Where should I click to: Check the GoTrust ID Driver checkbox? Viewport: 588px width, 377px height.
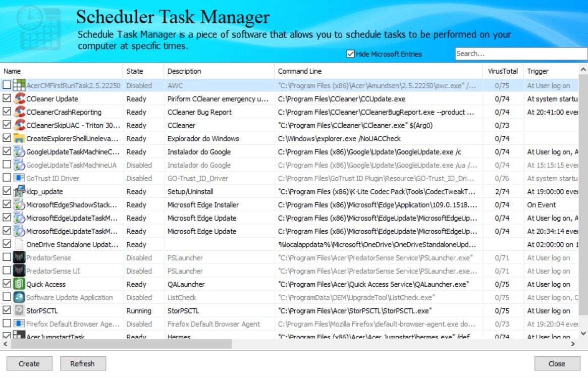tap(7, 178)
